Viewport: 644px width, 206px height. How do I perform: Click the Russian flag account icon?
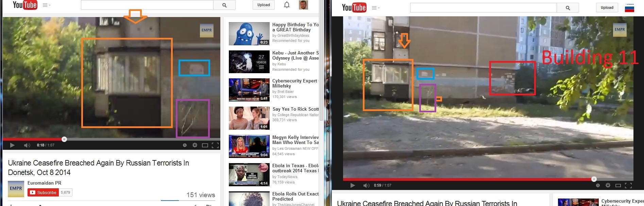tap(629, 8)
